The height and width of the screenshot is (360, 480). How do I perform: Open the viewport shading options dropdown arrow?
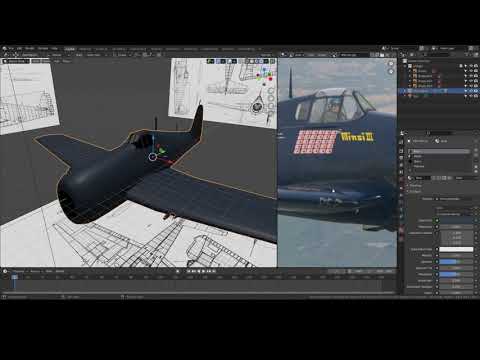coord(266,61)
